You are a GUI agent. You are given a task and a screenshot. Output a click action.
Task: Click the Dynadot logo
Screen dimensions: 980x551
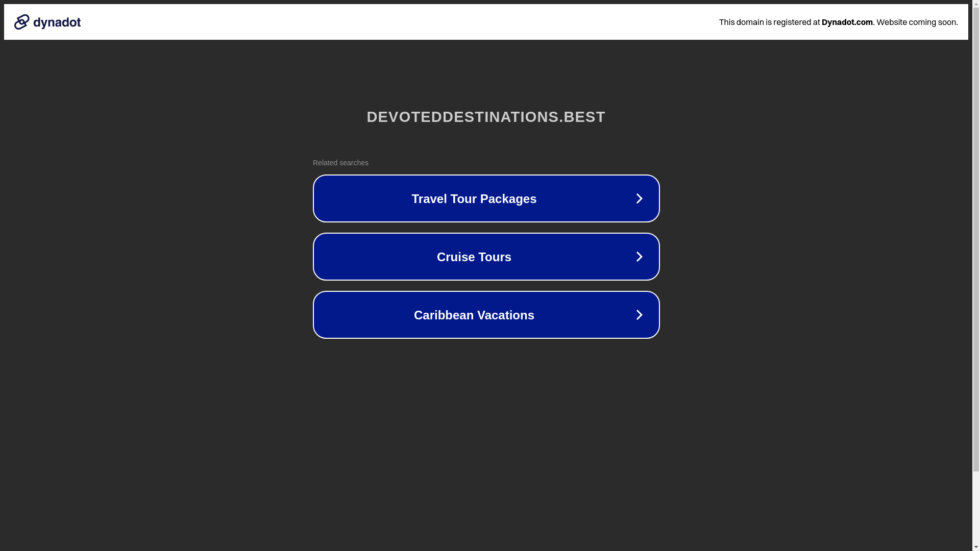click(x=47, y=22)
